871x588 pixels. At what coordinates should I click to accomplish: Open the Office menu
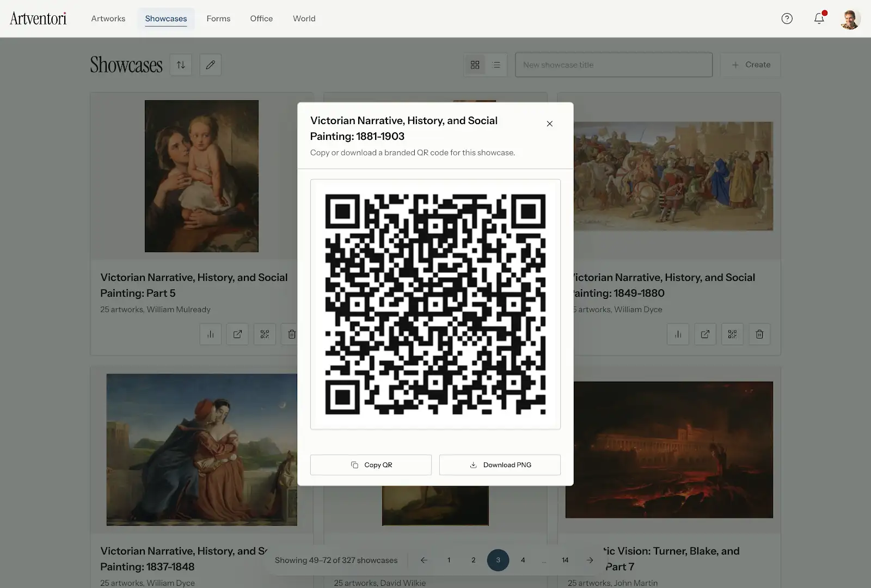point(261,19)
